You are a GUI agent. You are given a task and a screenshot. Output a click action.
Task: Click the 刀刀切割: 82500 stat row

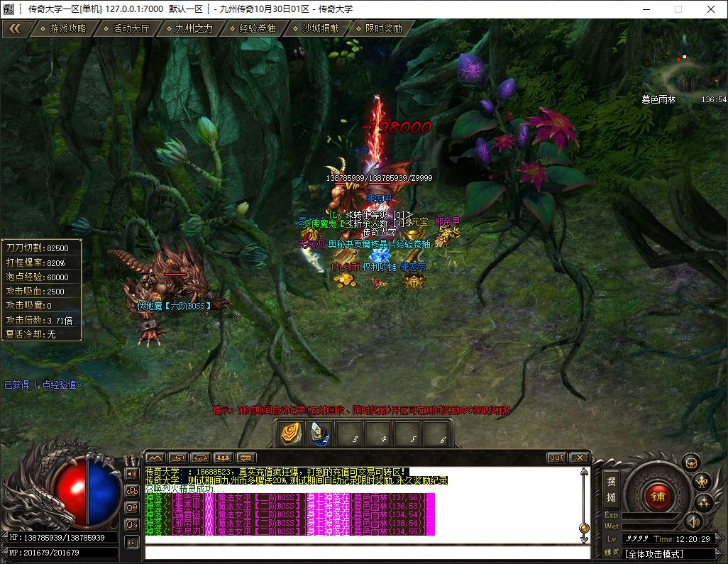coord(42,248)
